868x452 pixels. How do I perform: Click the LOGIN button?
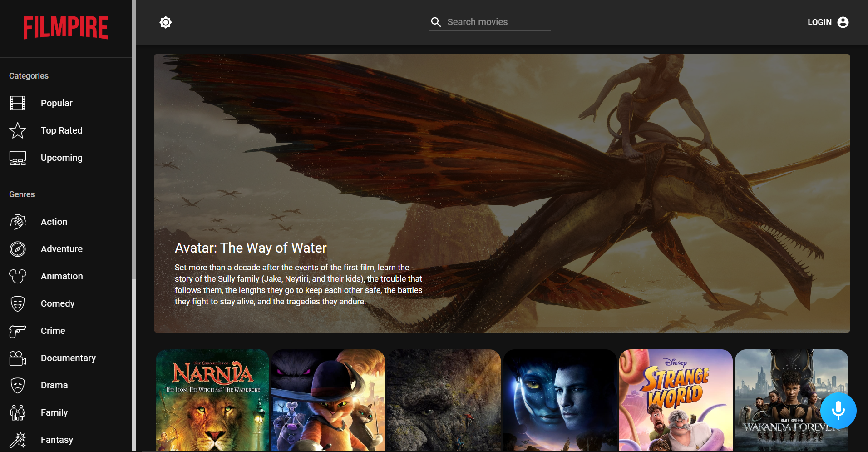(x=828, y=22)
